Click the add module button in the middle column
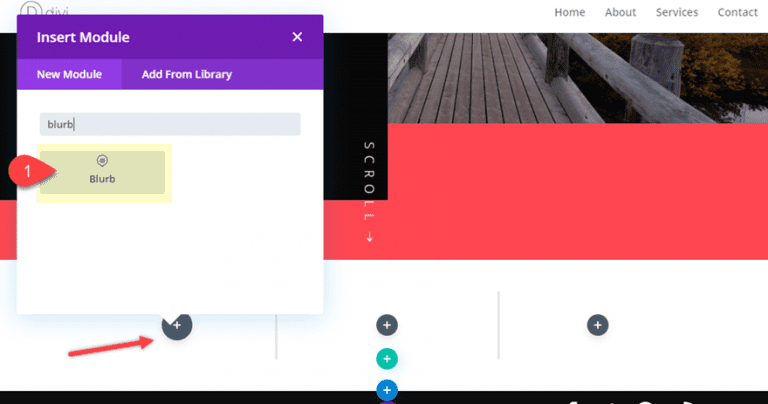Image resolution: width=768 pixels, height=404 pixels. 387,325
